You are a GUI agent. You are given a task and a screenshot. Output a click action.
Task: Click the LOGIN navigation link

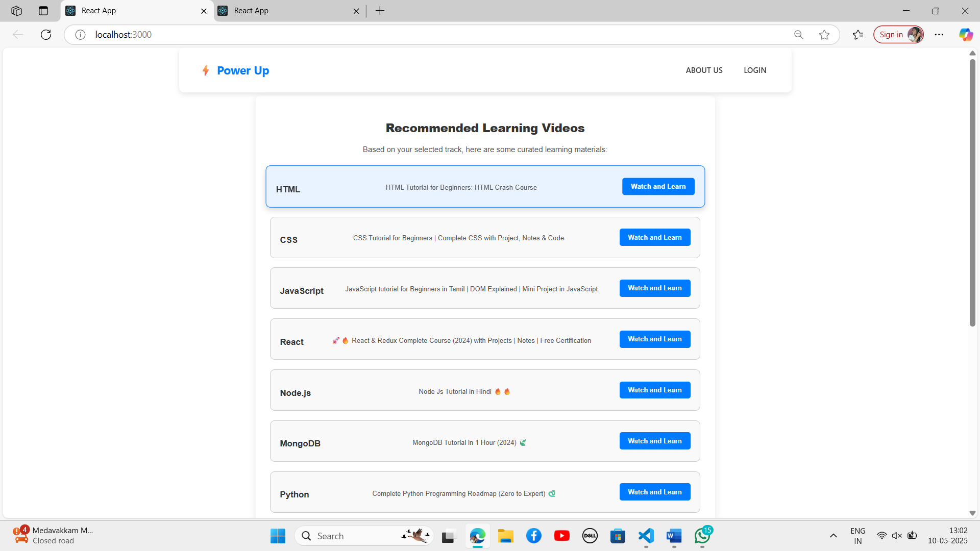(755, 70)
